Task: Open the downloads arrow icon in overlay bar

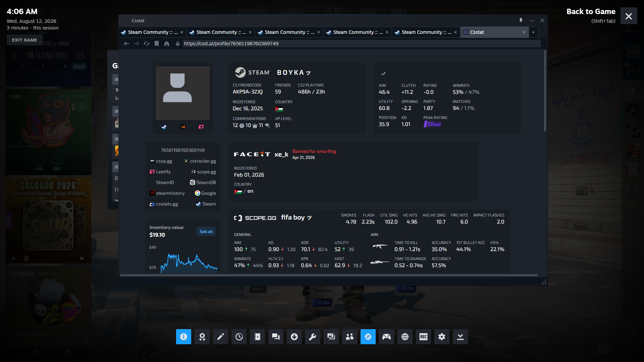Action: [x=294, y=337]
